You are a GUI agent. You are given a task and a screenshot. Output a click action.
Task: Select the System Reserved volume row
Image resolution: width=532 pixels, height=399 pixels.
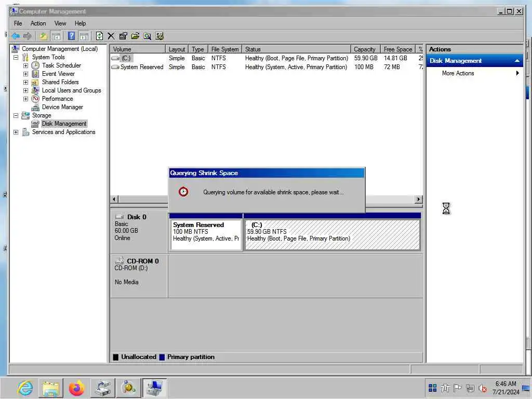(267, 67)
